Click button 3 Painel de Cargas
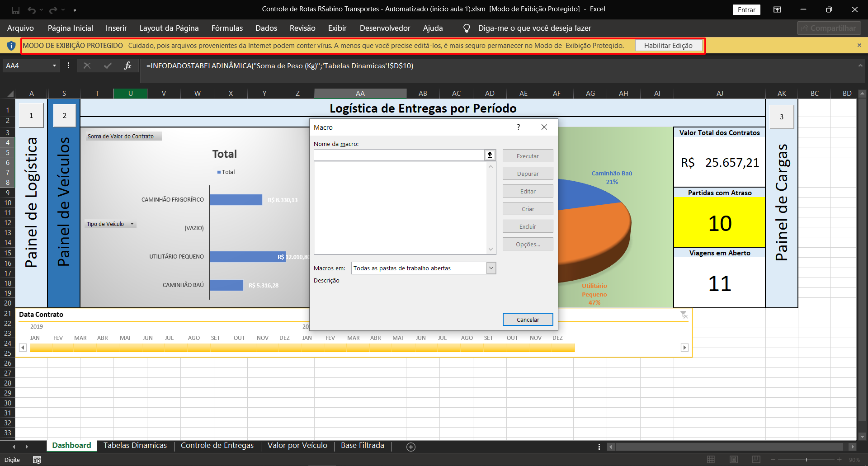Screen dimensions: 868x466 pyautogui.click(x=781, y=117)
